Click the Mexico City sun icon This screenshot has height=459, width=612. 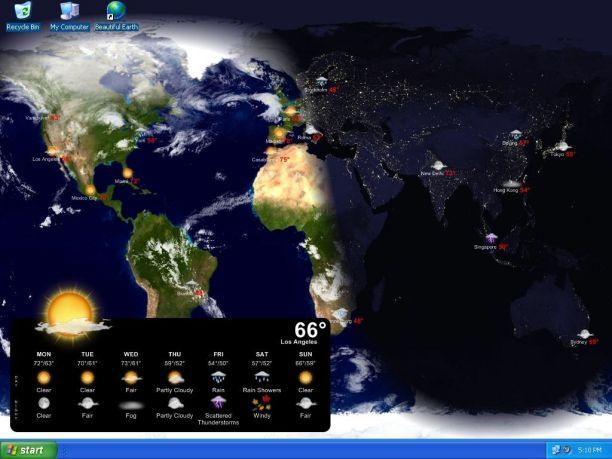point(90,190)
